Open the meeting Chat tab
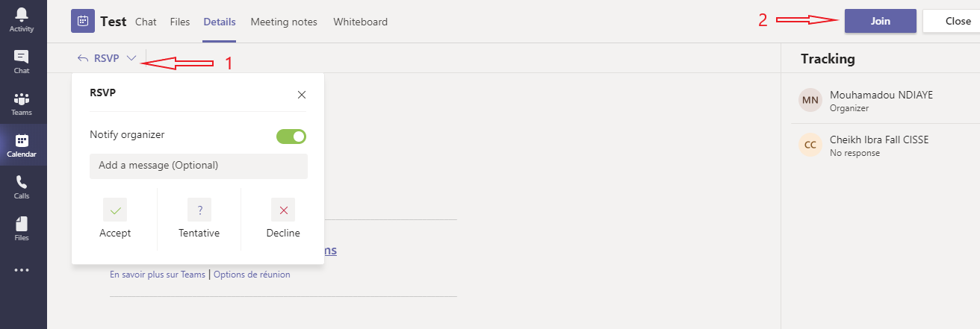980x329 pixels. tap(146, 22)
